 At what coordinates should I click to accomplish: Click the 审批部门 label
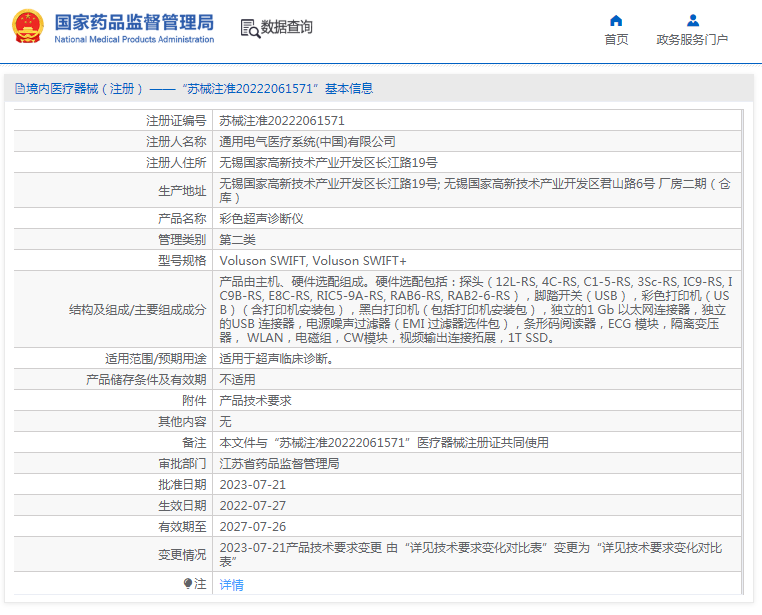click(x=182, y=463)
